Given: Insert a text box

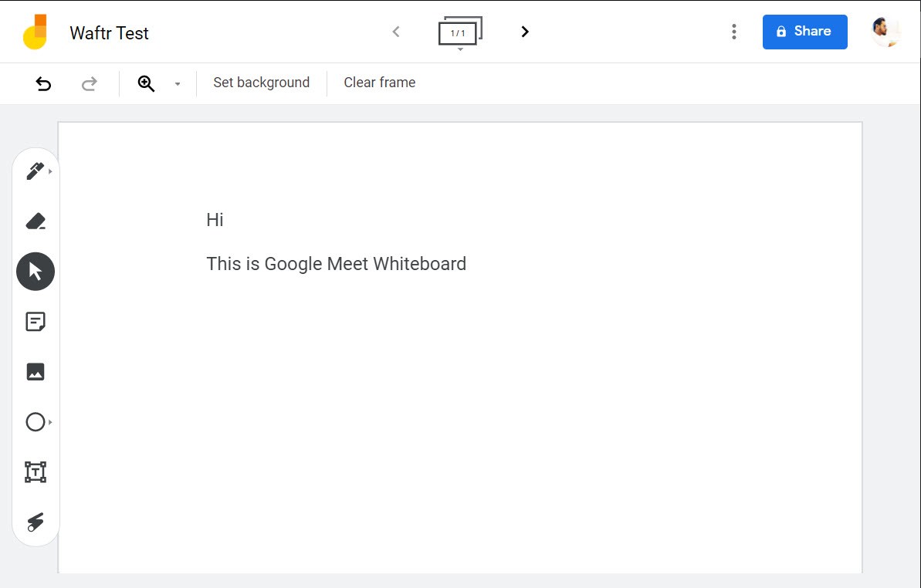Looking at the screenshot, I should tap(35, 471).
